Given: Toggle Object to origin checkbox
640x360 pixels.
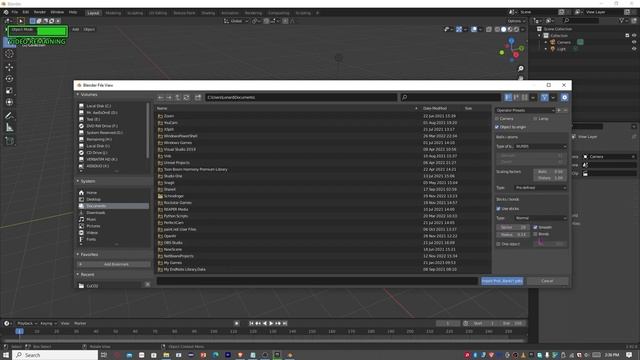Looking at the screenshot, I should (497, 127).
